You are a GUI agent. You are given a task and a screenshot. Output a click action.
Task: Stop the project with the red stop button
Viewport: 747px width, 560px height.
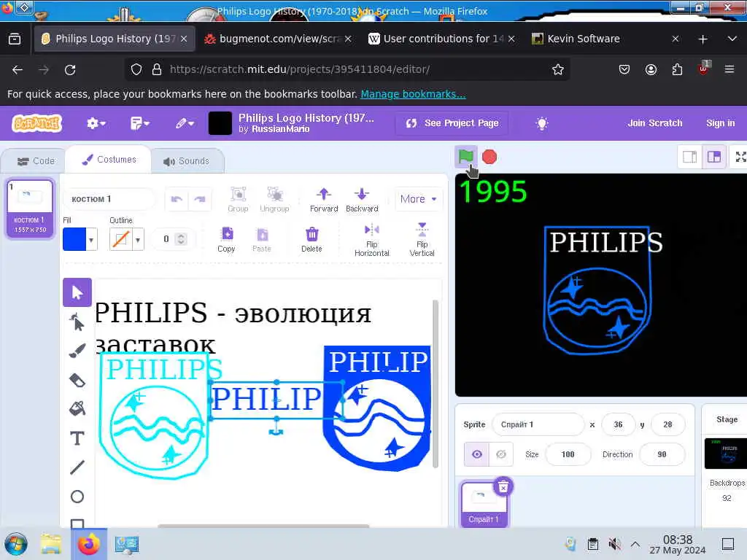[489, 157]
